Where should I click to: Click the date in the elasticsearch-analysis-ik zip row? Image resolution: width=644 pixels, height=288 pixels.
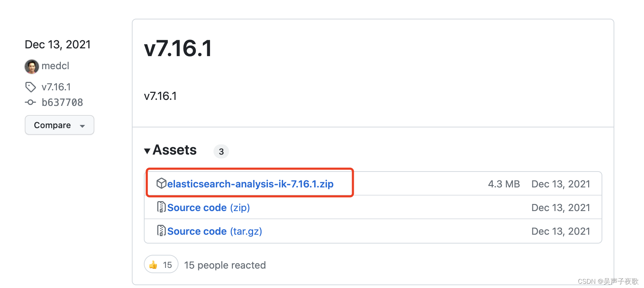coord(561,184)
